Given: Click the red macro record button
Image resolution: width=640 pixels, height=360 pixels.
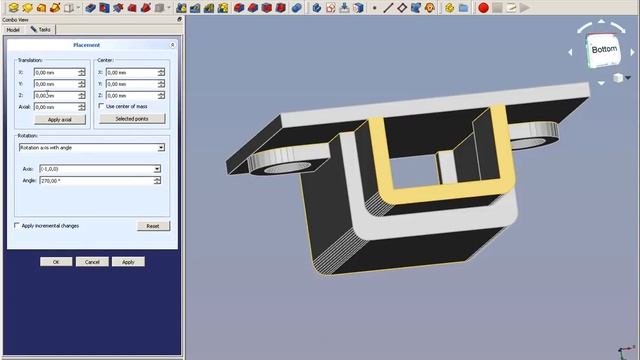Looking at the screenshot, I should pos(483,7).
